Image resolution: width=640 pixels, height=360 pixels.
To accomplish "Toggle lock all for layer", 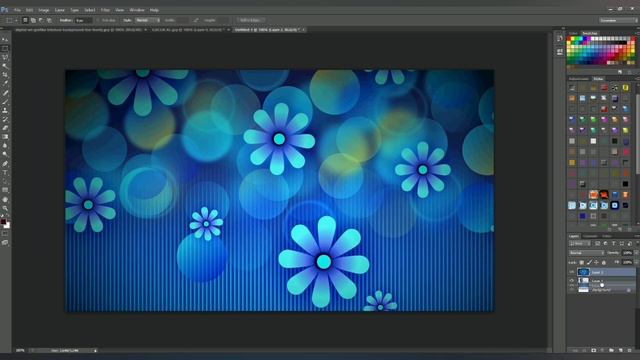I will [x=604, y=262].
